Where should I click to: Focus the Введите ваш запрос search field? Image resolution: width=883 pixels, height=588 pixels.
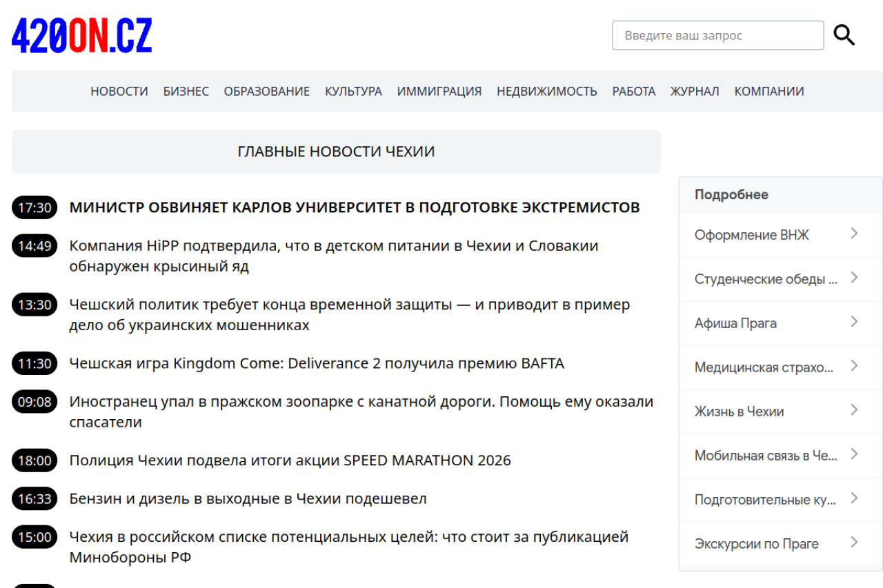(x=717, y=35)
